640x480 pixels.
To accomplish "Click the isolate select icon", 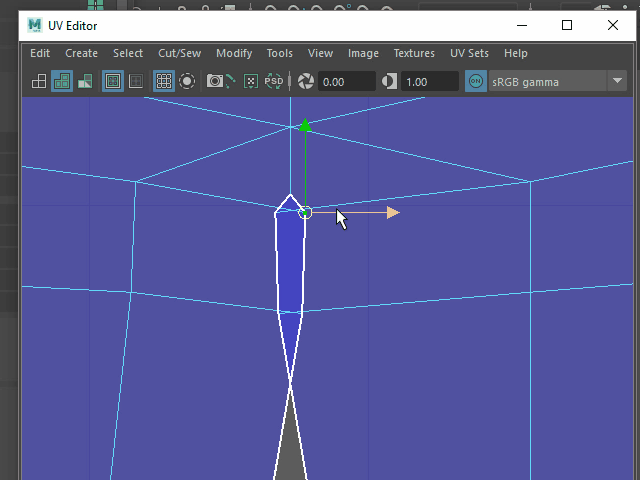I will 187,82.
